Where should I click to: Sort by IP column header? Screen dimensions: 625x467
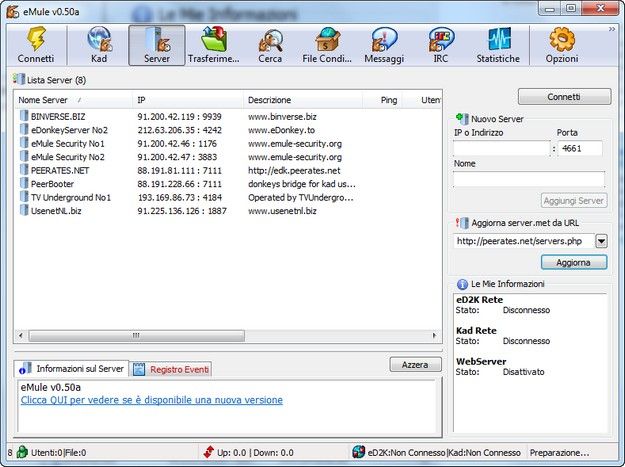tap(188, 100)
